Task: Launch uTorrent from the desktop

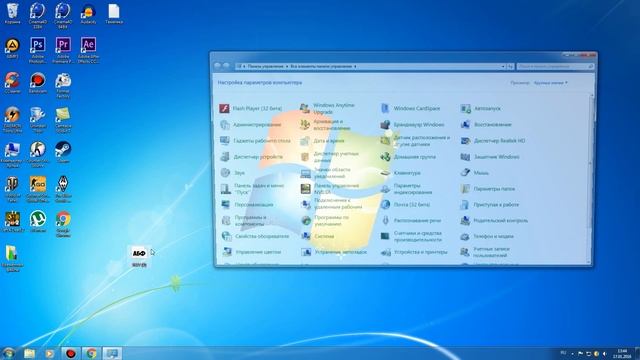Action: 38,222
